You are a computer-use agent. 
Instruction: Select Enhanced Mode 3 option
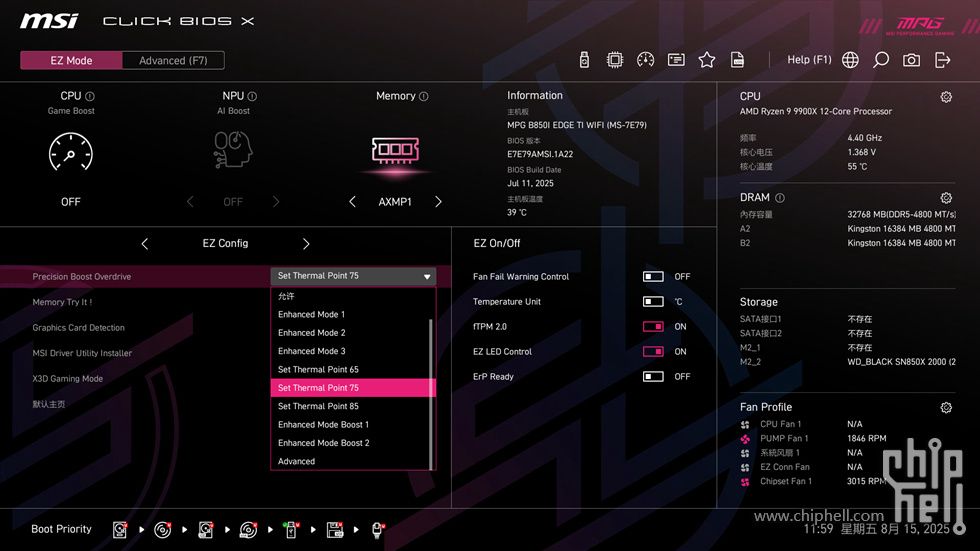[x=350, y=351]
